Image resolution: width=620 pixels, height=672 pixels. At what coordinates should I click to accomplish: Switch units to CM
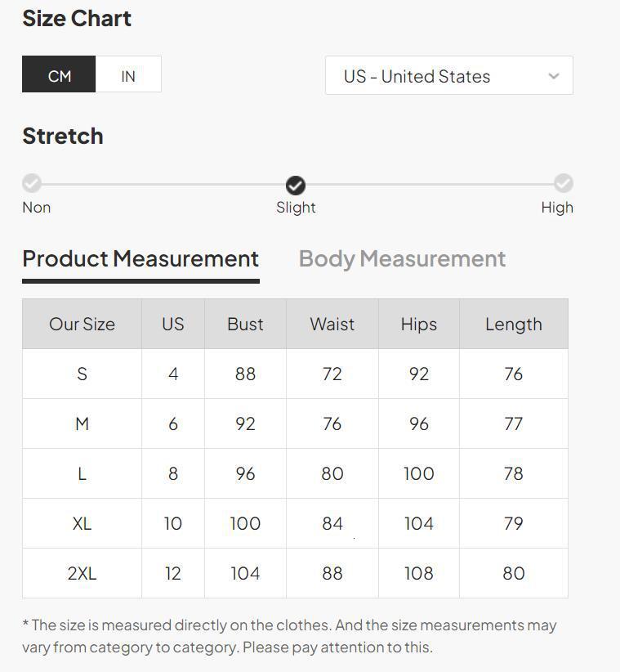coord(60,75)
